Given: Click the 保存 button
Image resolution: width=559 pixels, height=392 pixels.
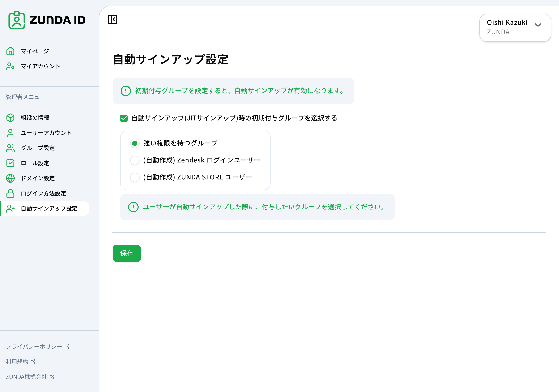Looking at the screenshot, I should pos(127,253).
